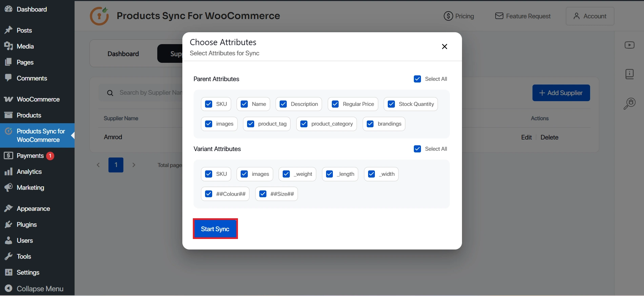Click the Add Supplier button
The height and width of the screenshot is (296, 644).
(x=561, y=93)
